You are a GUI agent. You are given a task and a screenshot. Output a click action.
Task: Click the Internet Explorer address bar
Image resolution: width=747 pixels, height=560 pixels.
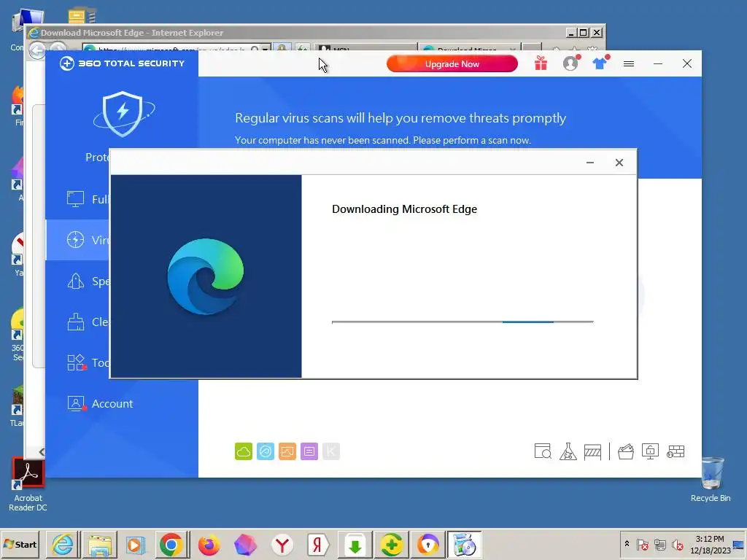[171, 49]
